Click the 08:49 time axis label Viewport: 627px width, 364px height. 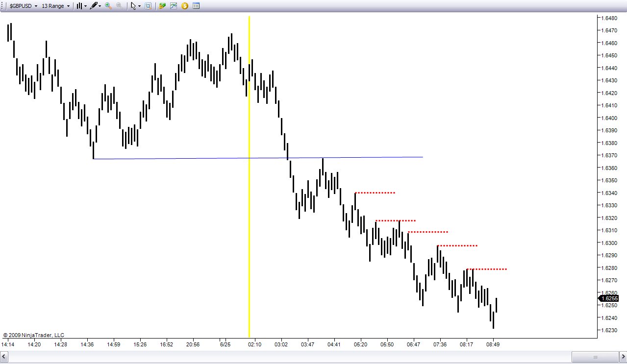(493, 345)
